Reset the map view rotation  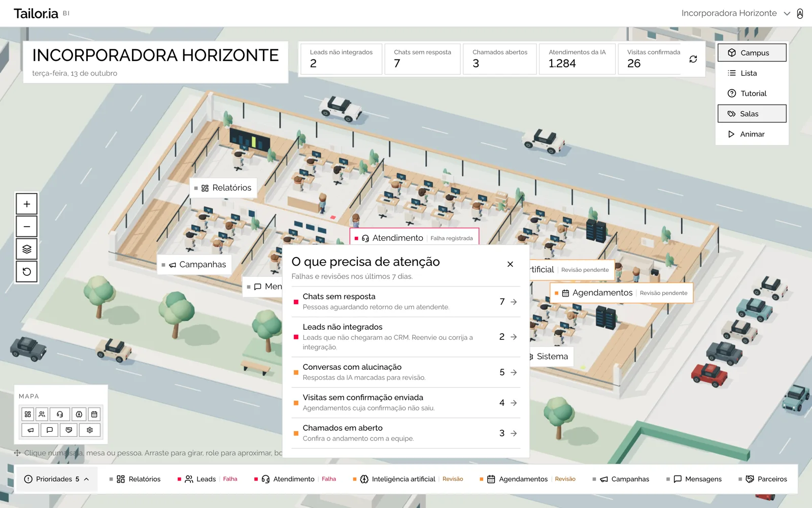(x=27, y=272)
